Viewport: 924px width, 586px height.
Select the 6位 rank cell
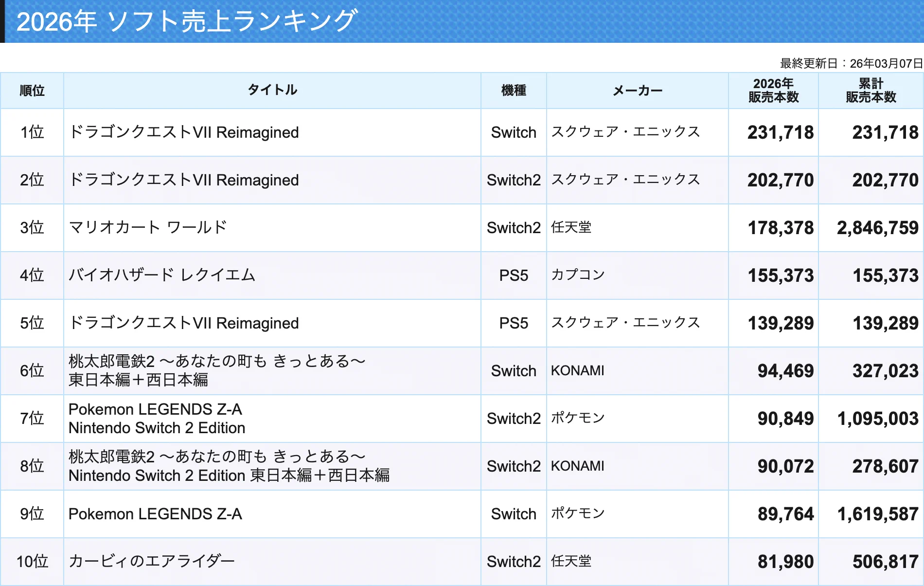[32, 371]
